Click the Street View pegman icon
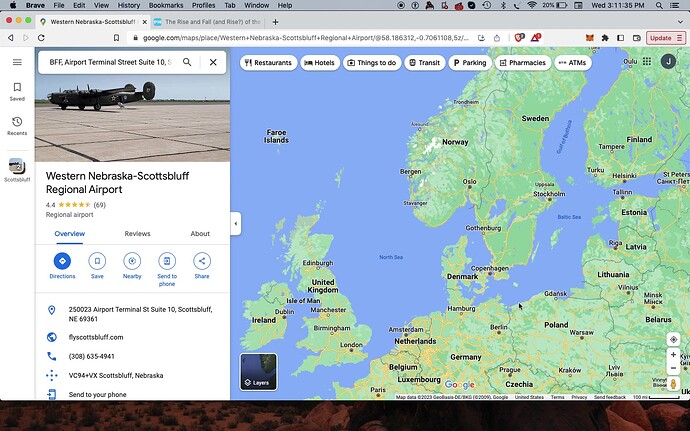The image size is (690, 431). click(x=673, y=383)
